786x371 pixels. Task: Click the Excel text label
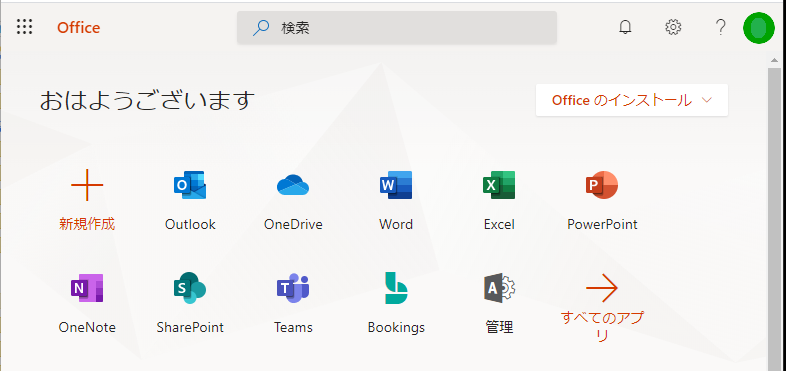[499, 224]
